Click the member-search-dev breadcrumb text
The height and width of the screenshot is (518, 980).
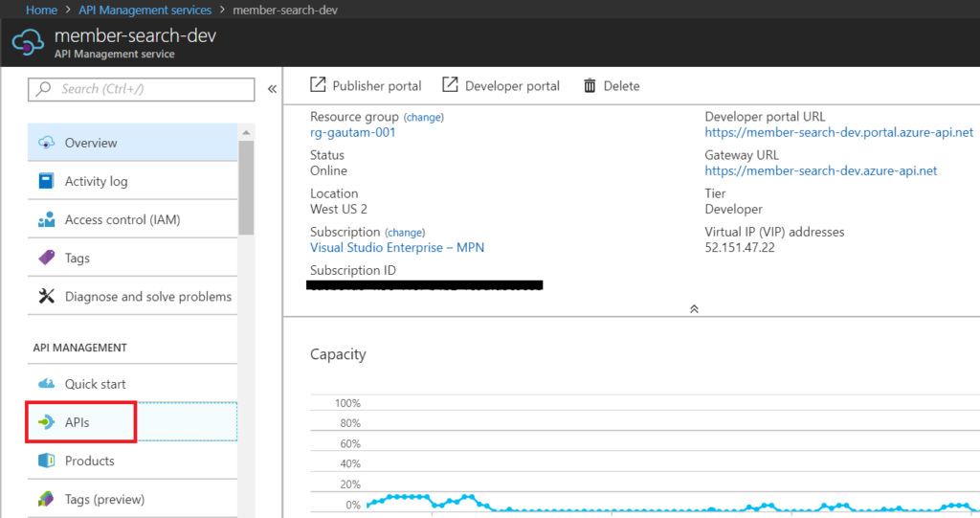(x=285, y=10)
